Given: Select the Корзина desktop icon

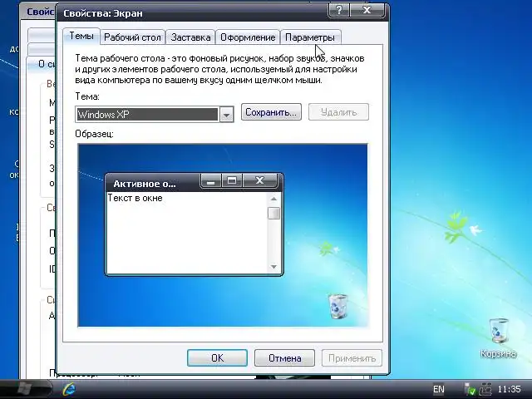Looking at the screenshot, I should pyautogui.click(x=498, y=337).
